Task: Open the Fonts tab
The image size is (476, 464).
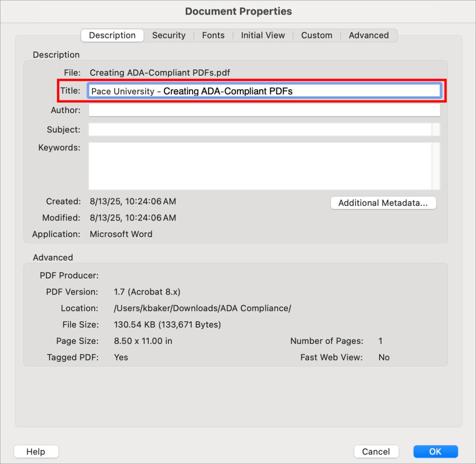Action: coord(213,35)
